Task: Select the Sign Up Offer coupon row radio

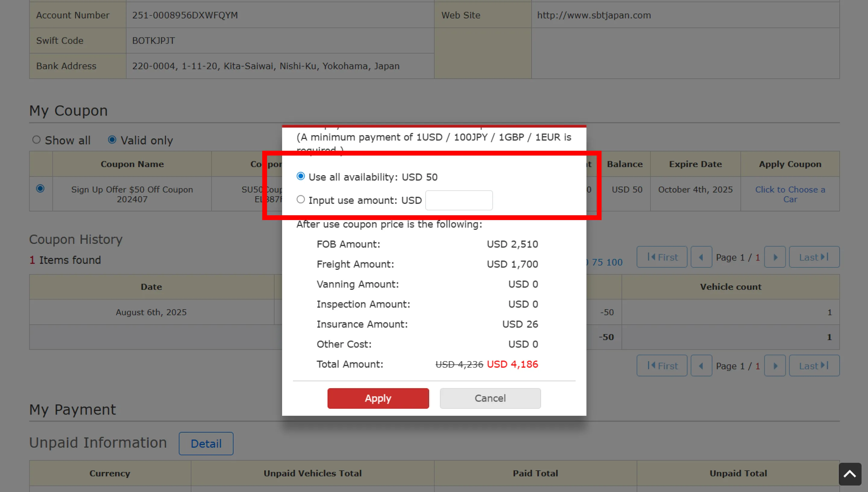Action: (x=40, y=188)
